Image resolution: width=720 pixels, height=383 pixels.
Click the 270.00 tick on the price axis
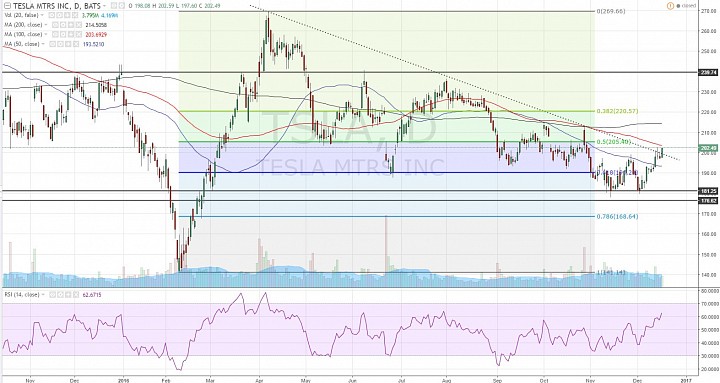coord(710,11)
